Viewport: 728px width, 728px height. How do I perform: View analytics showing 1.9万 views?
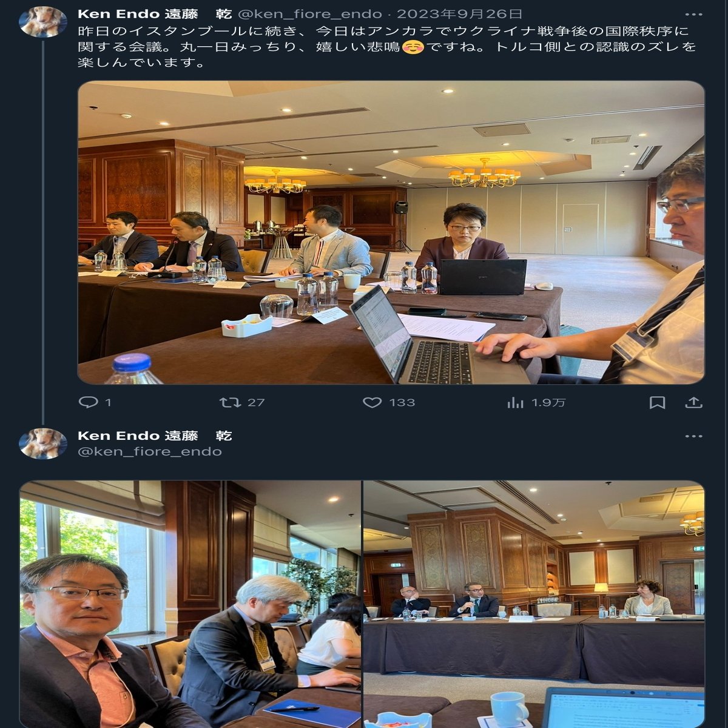[515, 402]
